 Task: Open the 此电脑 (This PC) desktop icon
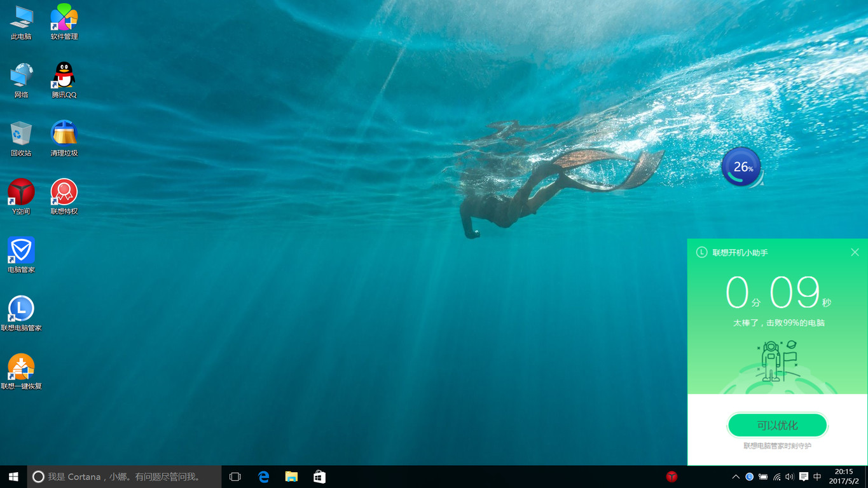(x=21, y=23)
